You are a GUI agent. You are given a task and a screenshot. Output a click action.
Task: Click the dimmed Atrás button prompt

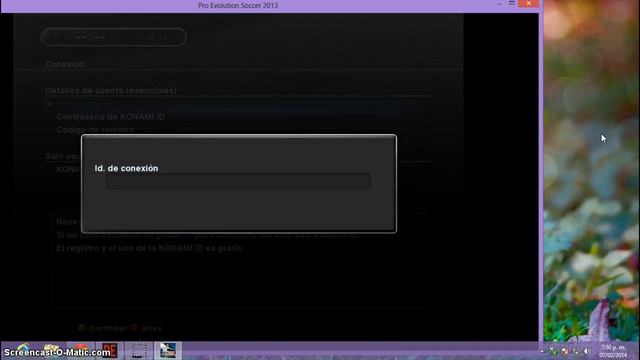click(x=147, y=328)
